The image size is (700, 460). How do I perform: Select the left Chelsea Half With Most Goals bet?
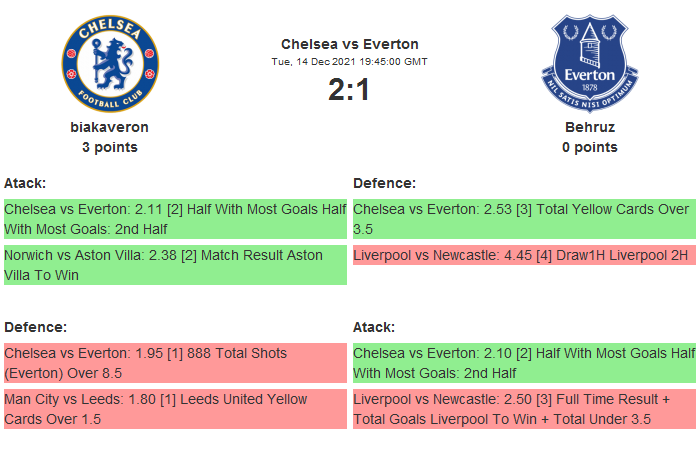[175, 219]
